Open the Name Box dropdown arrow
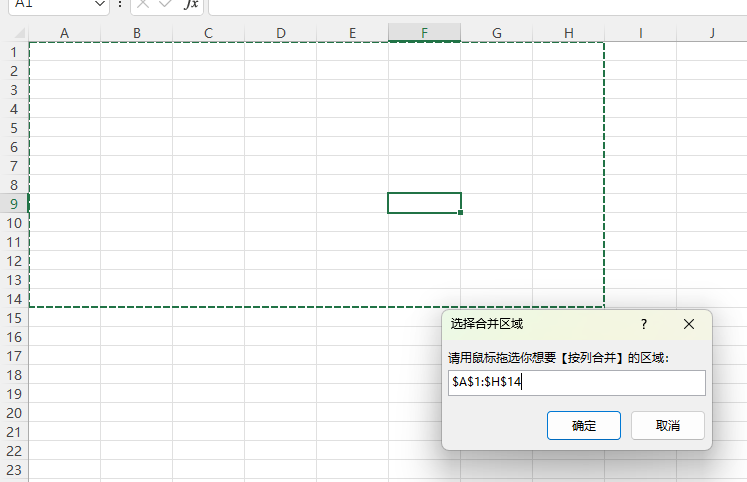This screenshot has width=747, height=482. 100,4
